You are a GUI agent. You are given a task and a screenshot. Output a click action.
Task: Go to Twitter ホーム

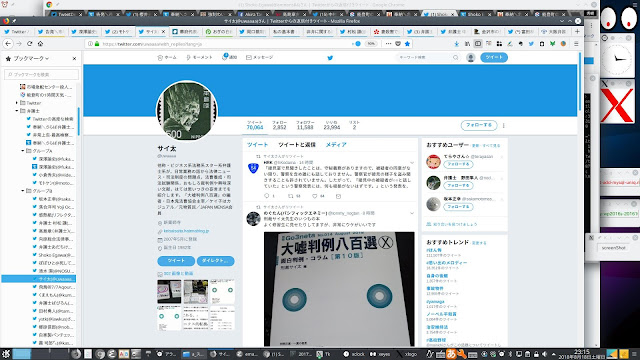click(167, 58)
